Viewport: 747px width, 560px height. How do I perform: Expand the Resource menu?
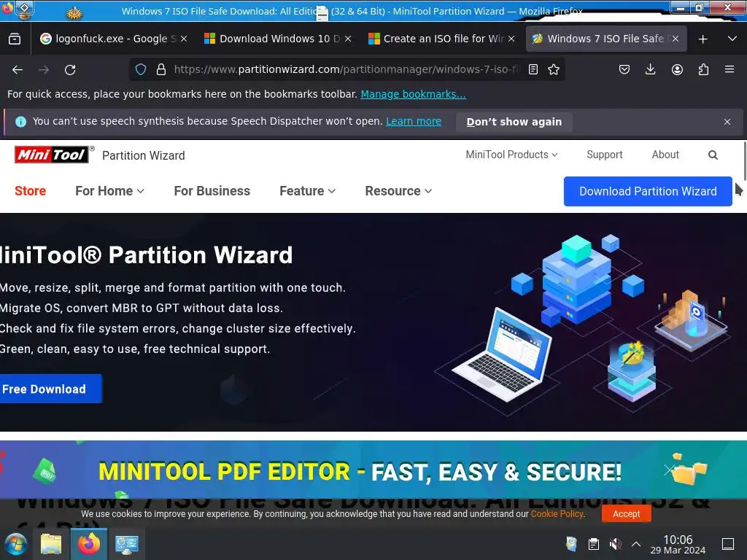[398, 191]
